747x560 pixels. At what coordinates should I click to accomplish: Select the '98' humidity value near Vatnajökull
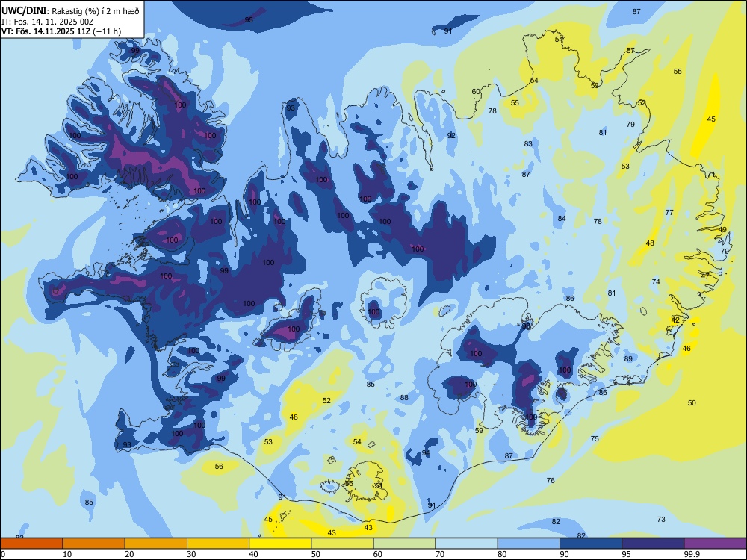526,326
